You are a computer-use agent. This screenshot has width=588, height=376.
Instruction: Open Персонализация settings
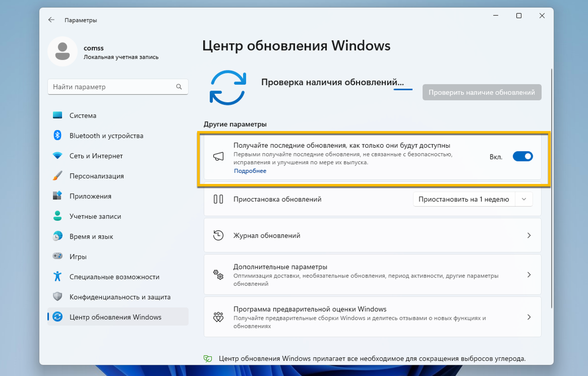click(118, 176)
